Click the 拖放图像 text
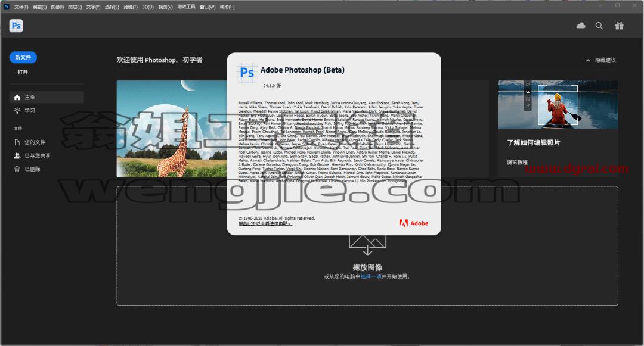The height and width of the screenshot is (346, 644). (x=367, y=267)
